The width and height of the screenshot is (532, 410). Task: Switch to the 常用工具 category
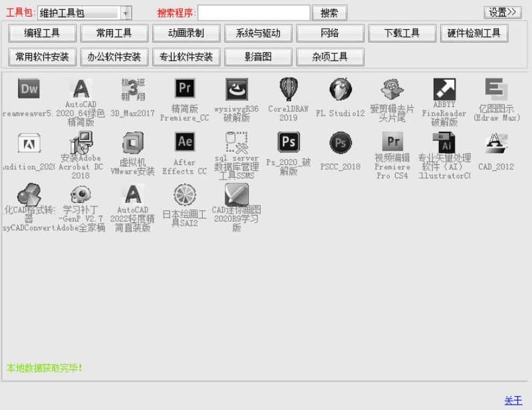114,33
